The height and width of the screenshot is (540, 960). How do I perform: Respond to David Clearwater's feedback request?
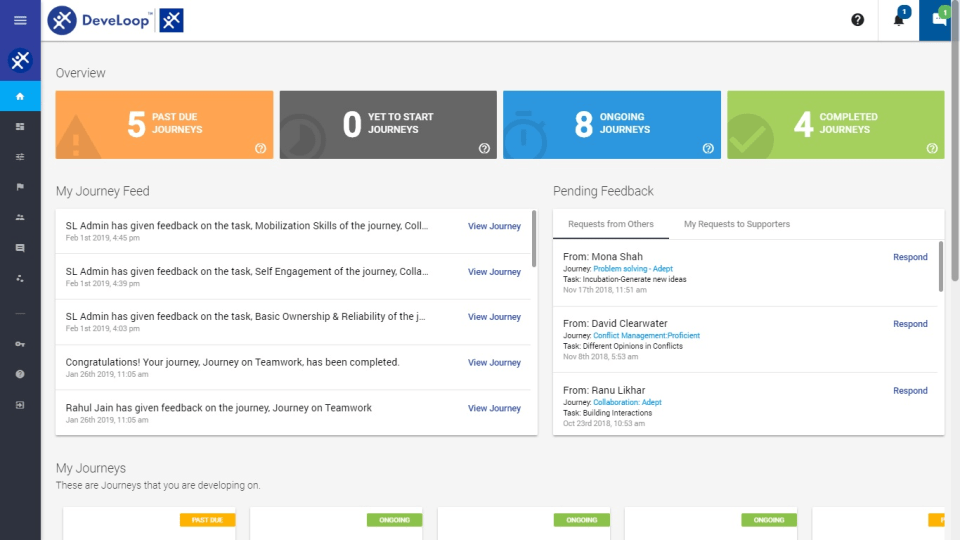point(910,324)
